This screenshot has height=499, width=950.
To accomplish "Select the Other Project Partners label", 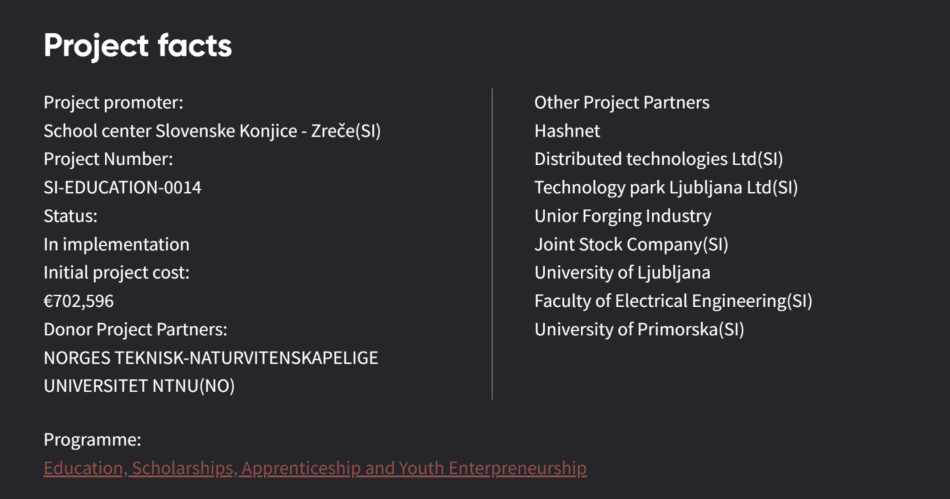I will 621,102.
